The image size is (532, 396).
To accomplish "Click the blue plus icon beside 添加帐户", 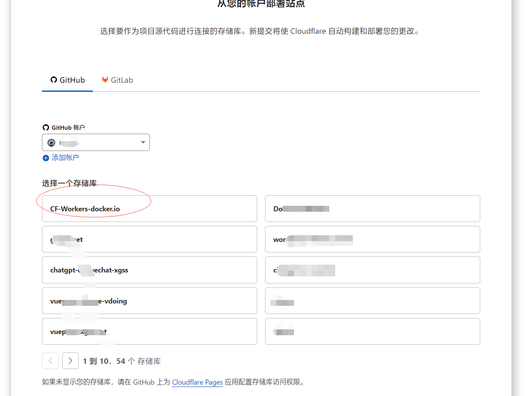I will [x=46, y=158].
